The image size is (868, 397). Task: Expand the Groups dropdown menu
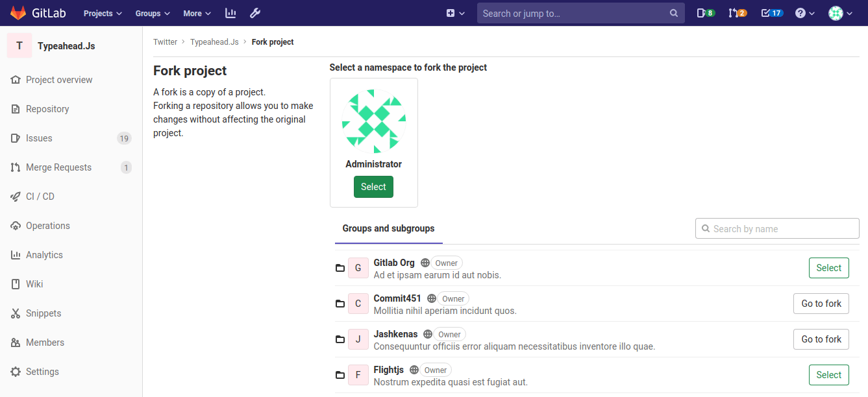[x=153, y=13]
